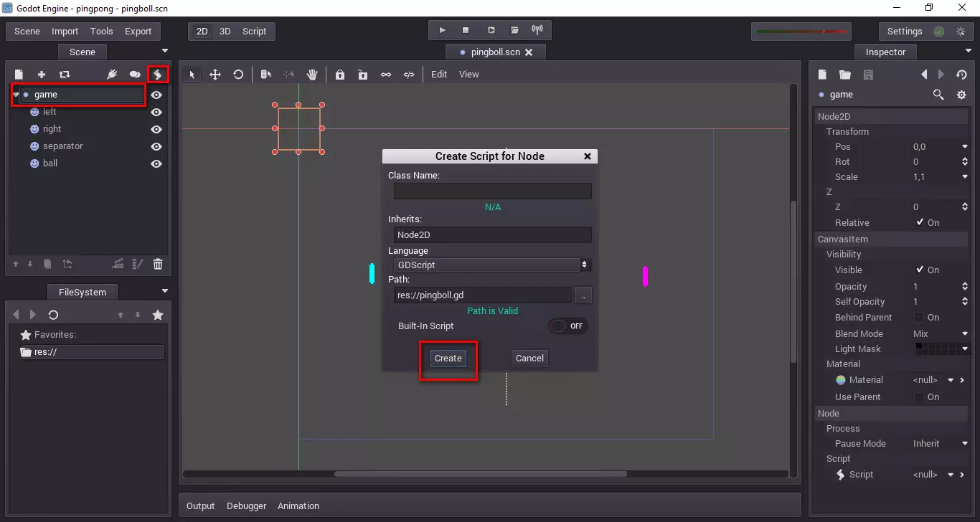This screenshot has height=522, width=980.
Task: Click the lock selected object icon
Action: [340, 75]
